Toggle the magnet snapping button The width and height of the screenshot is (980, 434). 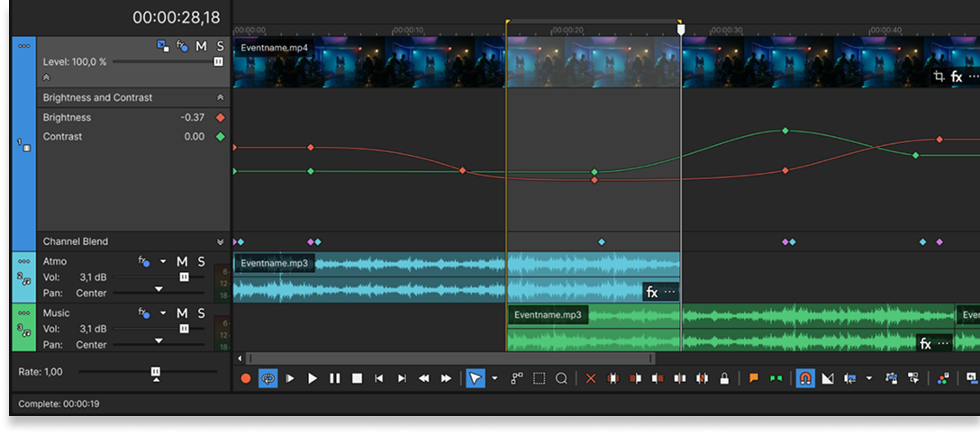[805, 379]
